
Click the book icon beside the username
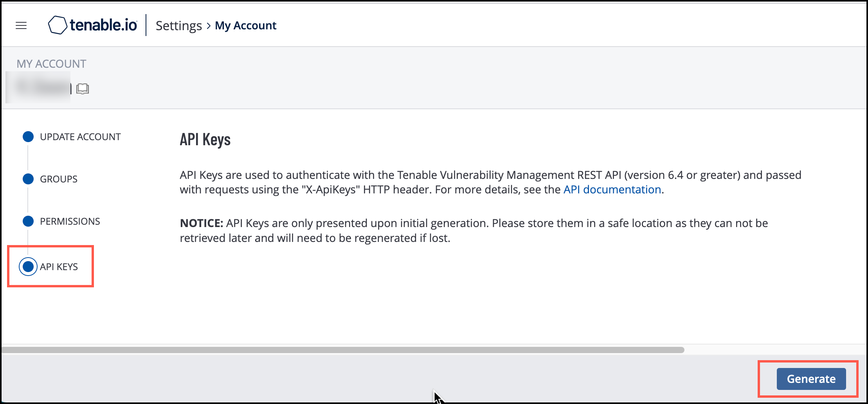[x=83, y=89]
